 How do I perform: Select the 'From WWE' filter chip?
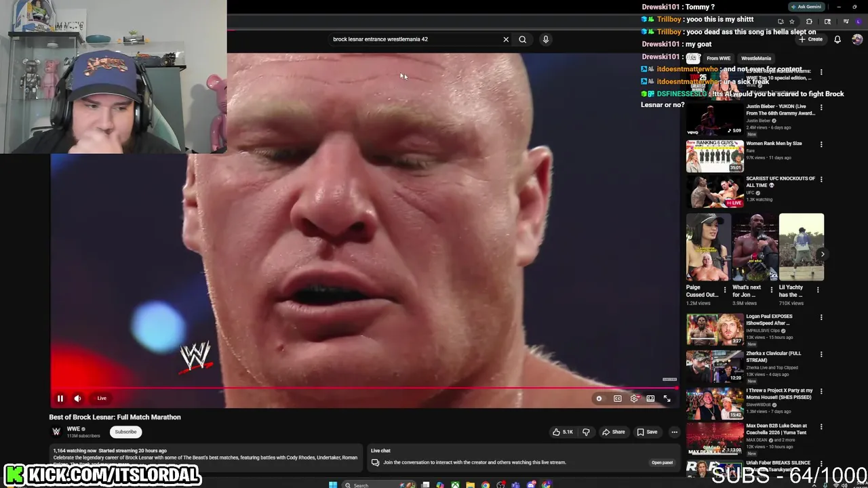(718, 58)
